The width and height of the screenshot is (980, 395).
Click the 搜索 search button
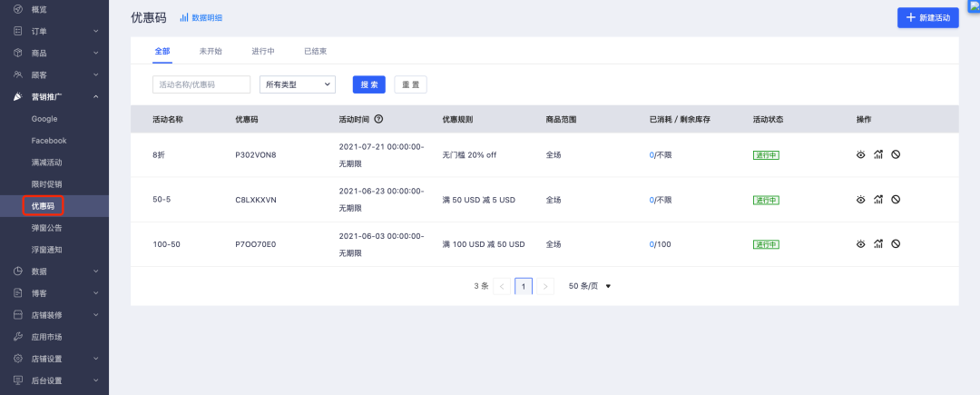pos(368,84)
